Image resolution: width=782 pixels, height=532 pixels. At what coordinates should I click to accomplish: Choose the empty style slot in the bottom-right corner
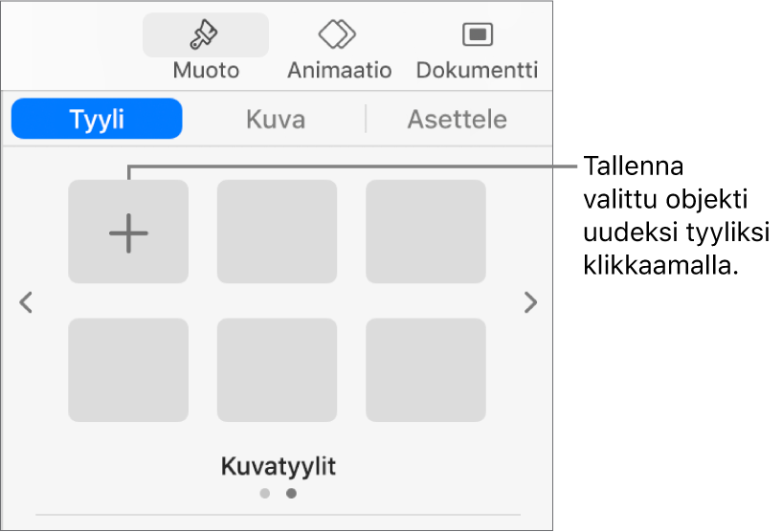click(x=426, y=370)
